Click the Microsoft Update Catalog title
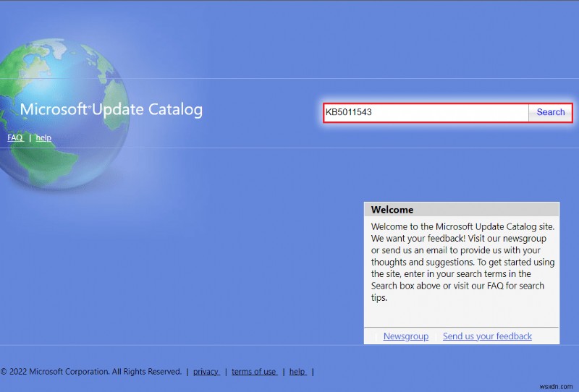579x392 pixels. pyautogui.click(x=111, y=110)
